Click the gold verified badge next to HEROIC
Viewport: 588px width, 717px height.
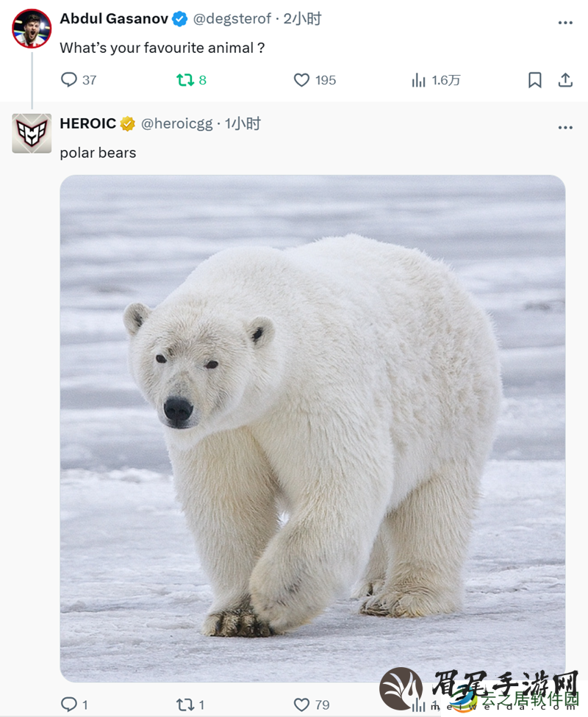click(x=128, y=124)
